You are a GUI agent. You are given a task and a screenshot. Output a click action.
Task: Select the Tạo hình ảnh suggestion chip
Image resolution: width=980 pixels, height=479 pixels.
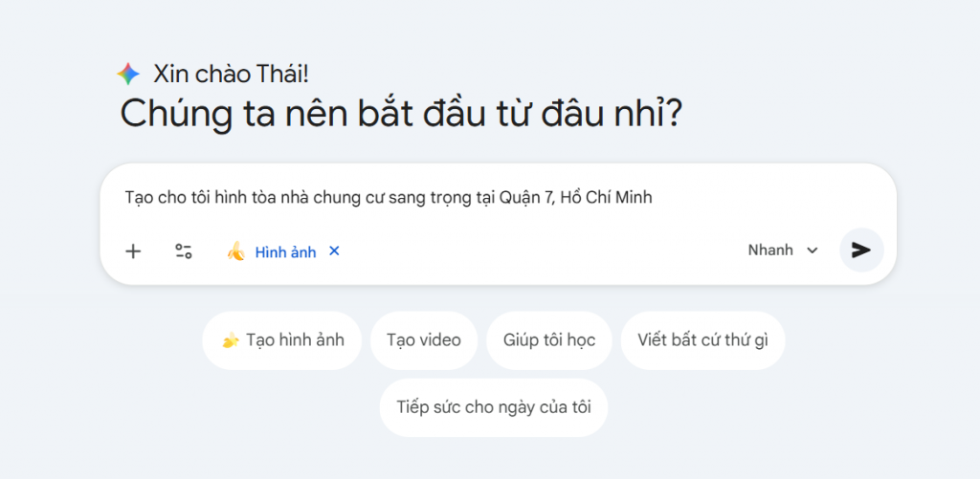tap(281, 340)
